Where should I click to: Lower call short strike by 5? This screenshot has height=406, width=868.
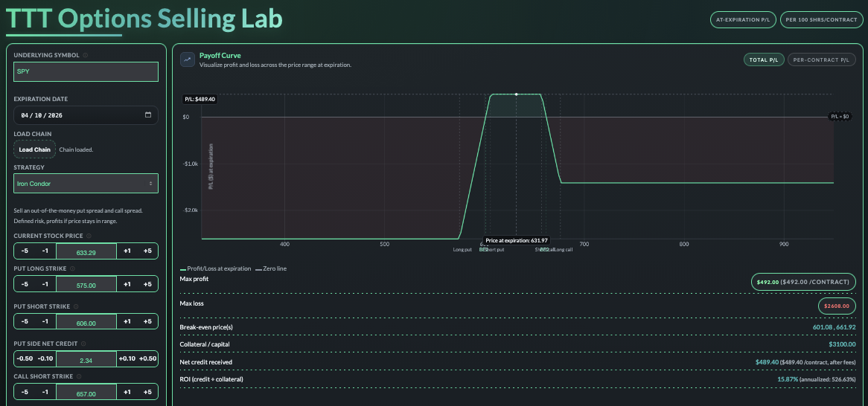25,392
